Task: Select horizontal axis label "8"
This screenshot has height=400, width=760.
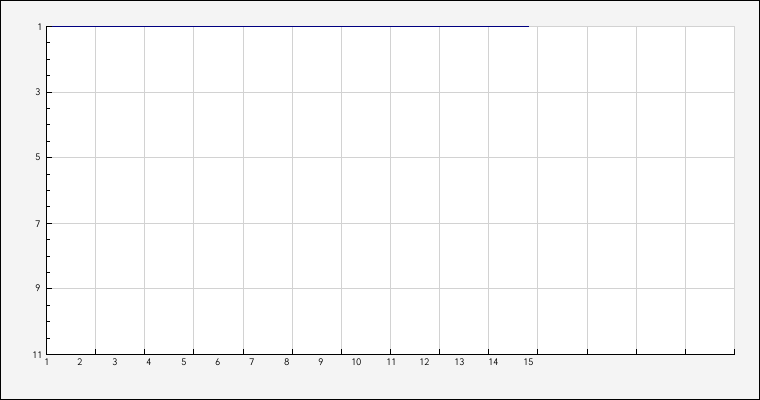Action: click(x=286, y=362)
